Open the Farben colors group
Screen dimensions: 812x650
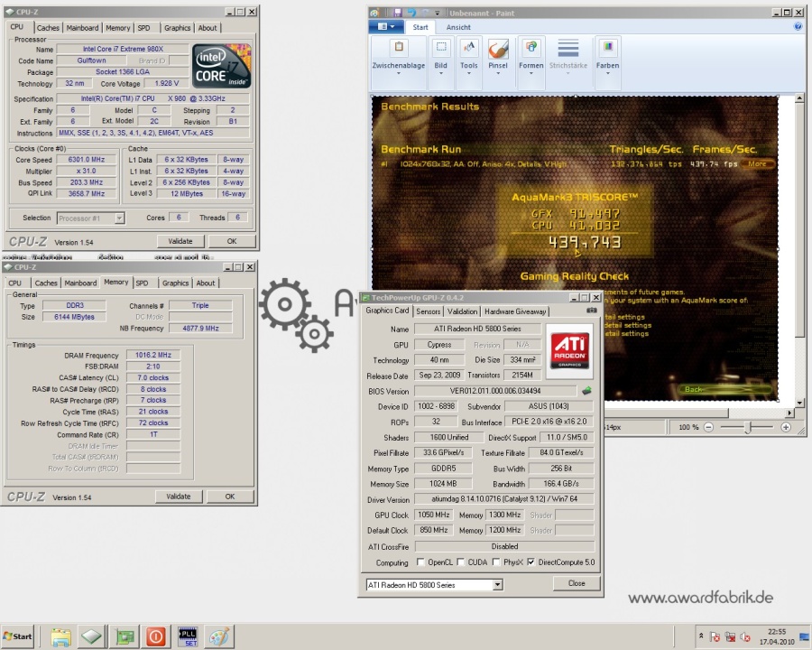(x=607, y=60)
